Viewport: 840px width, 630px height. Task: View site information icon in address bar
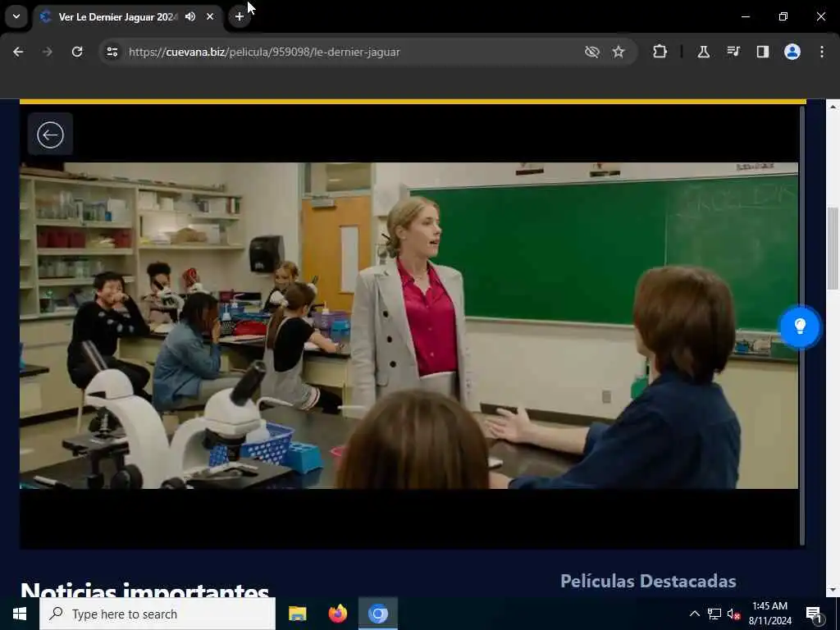click(x=112, y=52)
